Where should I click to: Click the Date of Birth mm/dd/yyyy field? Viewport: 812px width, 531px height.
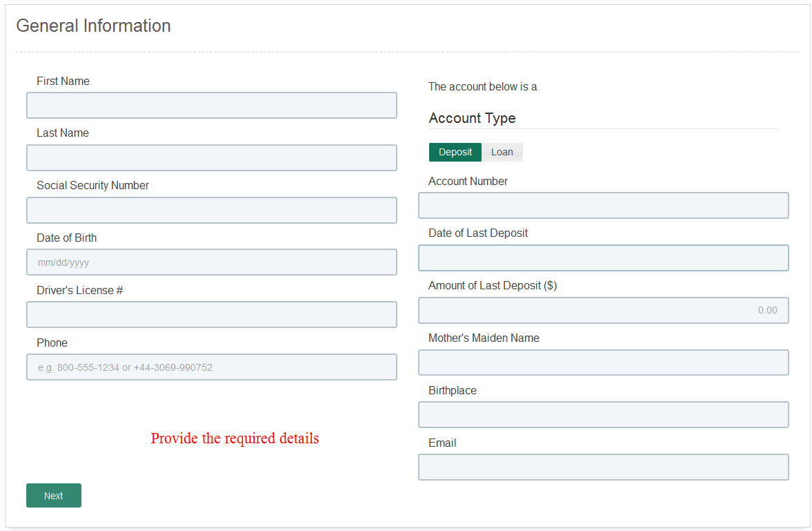pyautogui.click(x=212, y=262)
